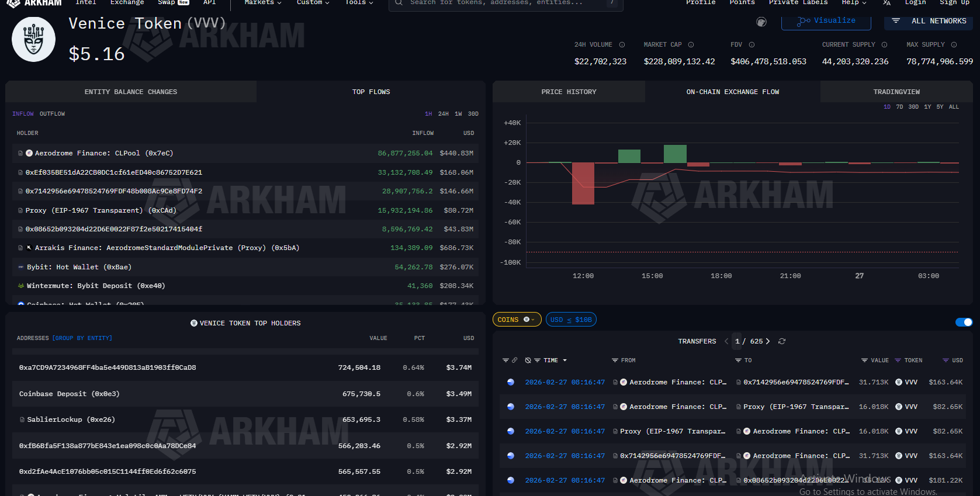
Task: Click Bybit icon in Hot Wallet row
Action: coord(21,267)
